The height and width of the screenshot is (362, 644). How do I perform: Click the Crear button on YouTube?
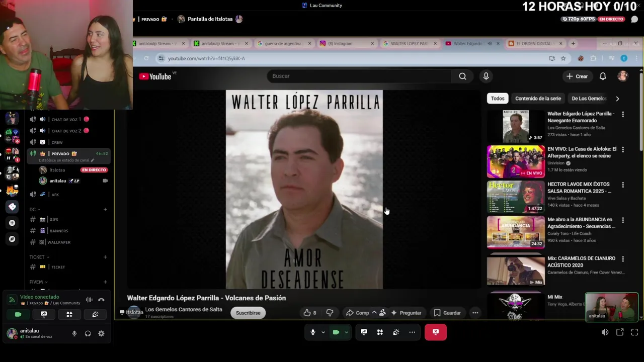[577, 76]
